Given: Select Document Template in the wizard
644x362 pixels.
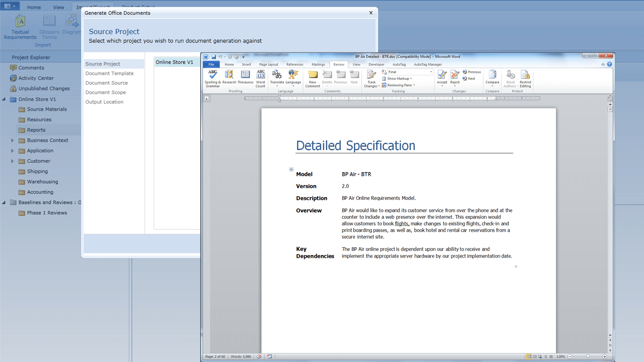Looking at the screenshot, I should [110, 73].
